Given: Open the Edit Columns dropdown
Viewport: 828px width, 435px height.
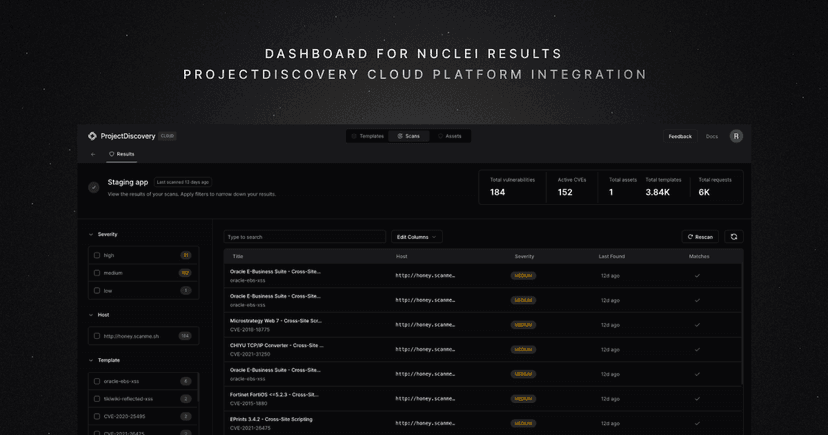Looking at the screenshot, I should (416, 237).
